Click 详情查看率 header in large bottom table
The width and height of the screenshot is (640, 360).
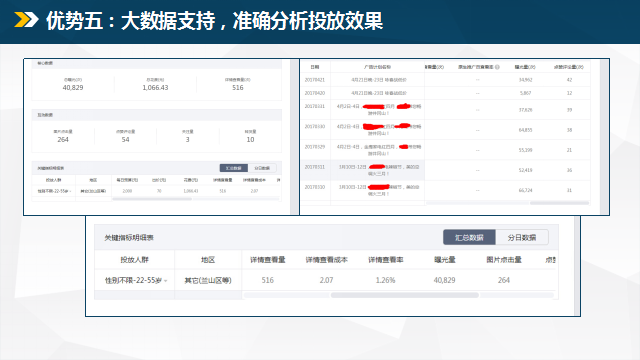385,260
